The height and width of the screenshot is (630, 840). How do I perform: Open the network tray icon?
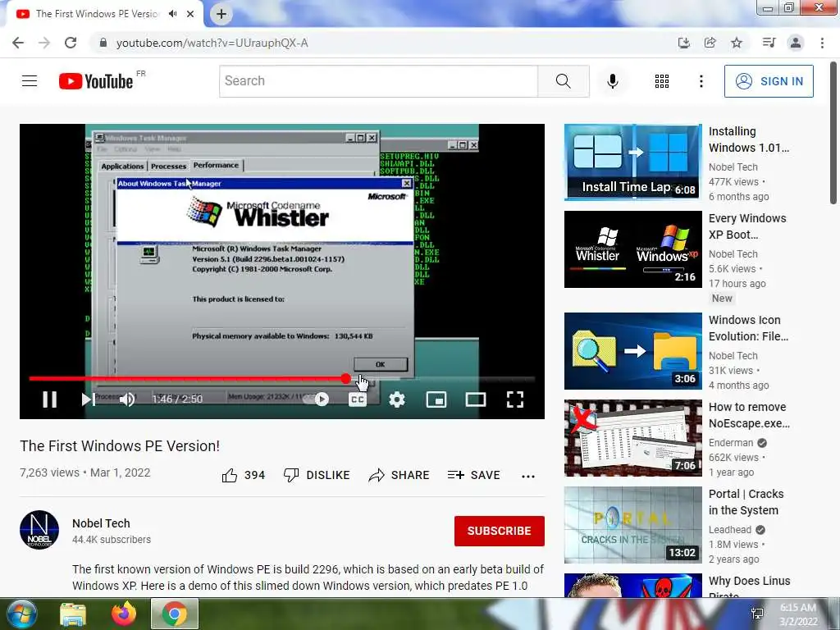757,614
